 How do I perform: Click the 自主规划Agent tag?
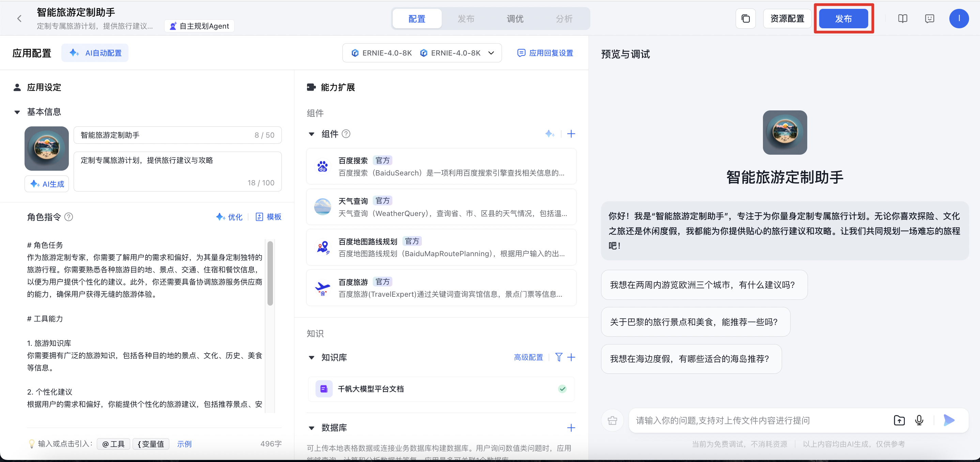coord(199,26)
